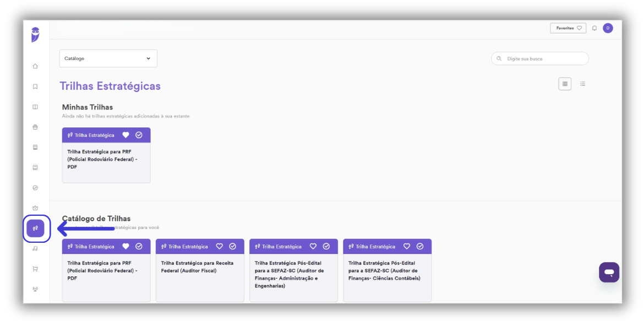Viewport: 644px width, 321px height.
Task: Open the music notes sidebar icon
Action: 35,249
